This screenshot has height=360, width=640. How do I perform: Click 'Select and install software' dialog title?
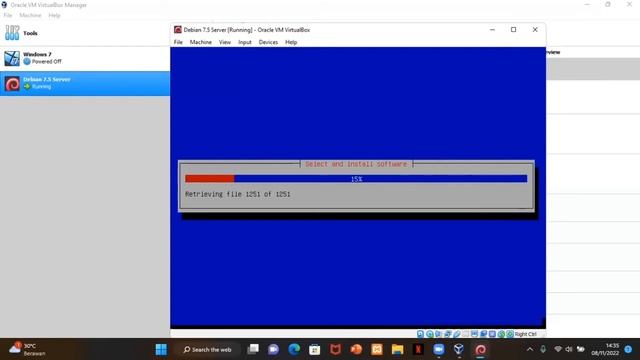pyautogui.click(x=356, y=164)
